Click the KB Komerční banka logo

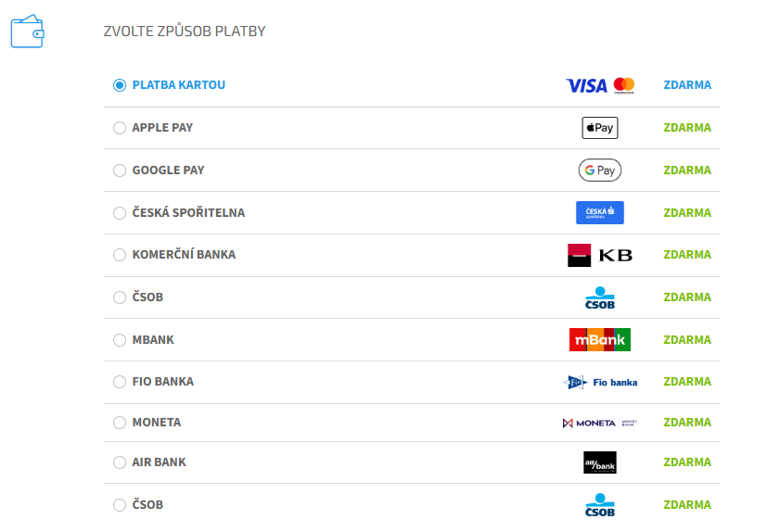click(x=599, y=255)
